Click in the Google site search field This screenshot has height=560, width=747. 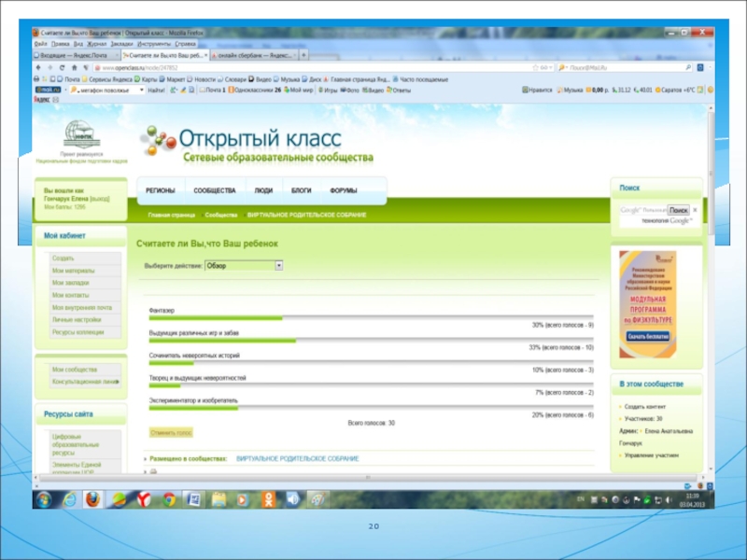click(x=642, y=210)
